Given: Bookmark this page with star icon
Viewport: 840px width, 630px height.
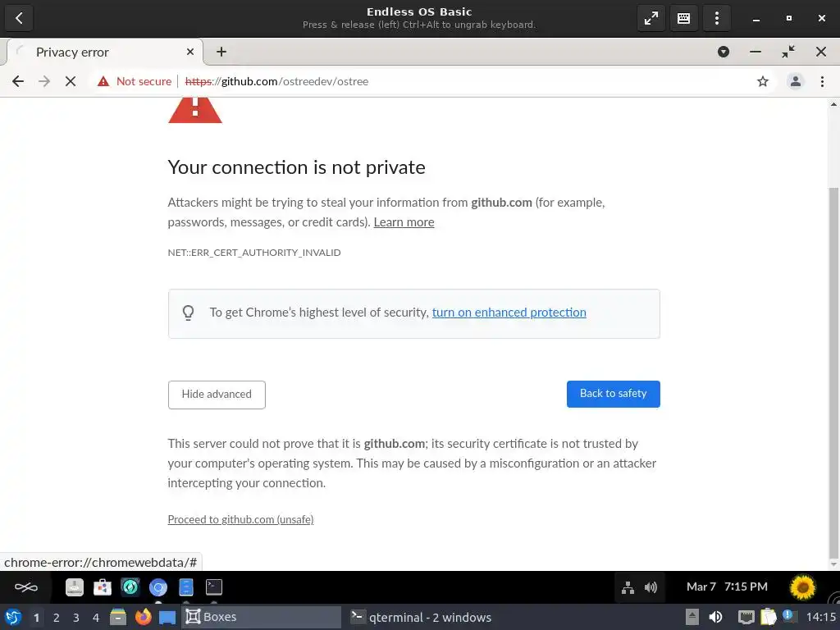Looking at the screenshot, I should tap(762, 81).
